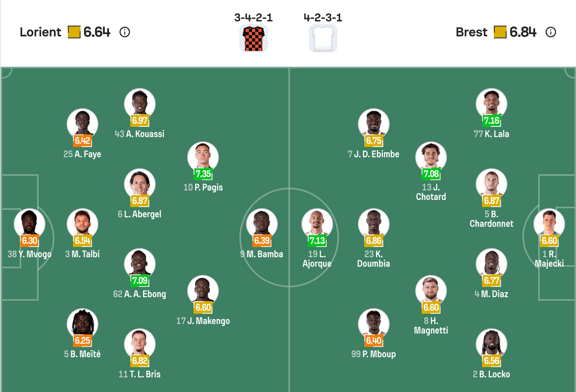This screenshot has height=392, width=576.
Task: Select the 4-2-3-1 formation label
Action: [323, 18]
